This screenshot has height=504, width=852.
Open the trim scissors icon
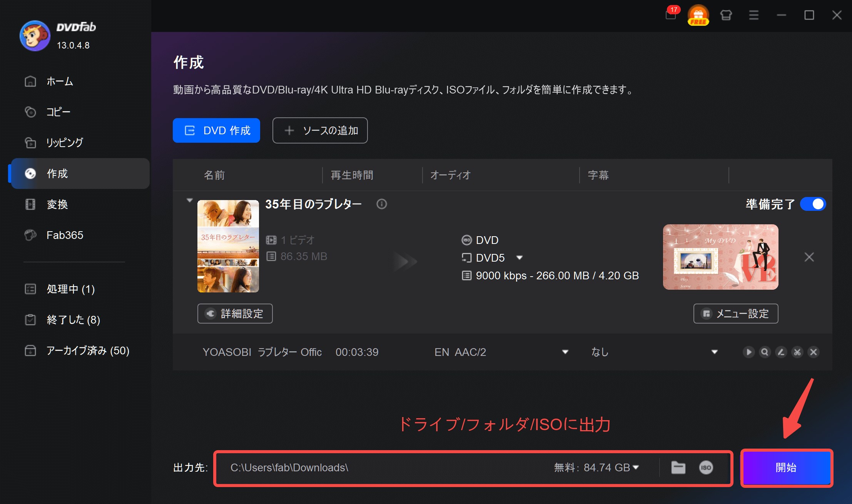pyautogui.click(x=797, y=352)
